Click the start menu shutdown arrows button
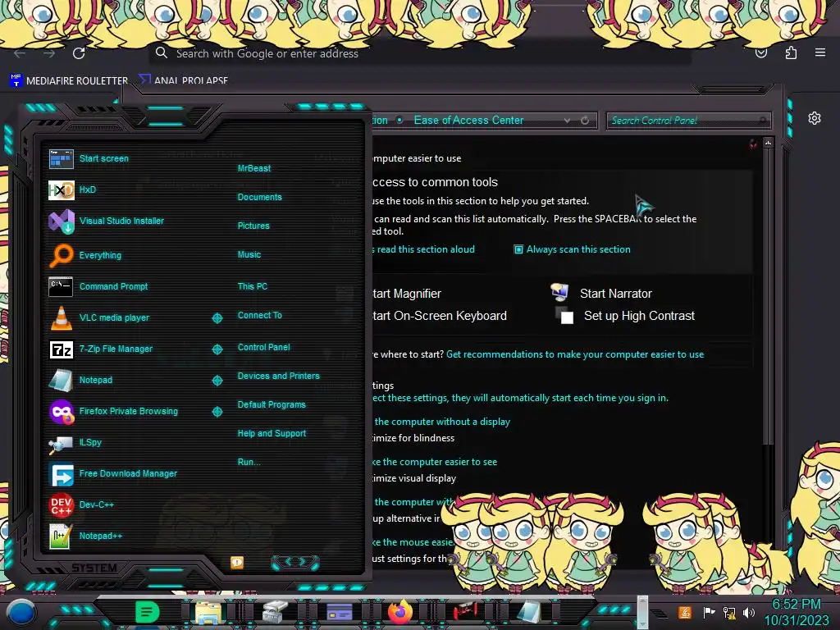The width and height of the screenshot is (840, 630). tap(295, 562)
